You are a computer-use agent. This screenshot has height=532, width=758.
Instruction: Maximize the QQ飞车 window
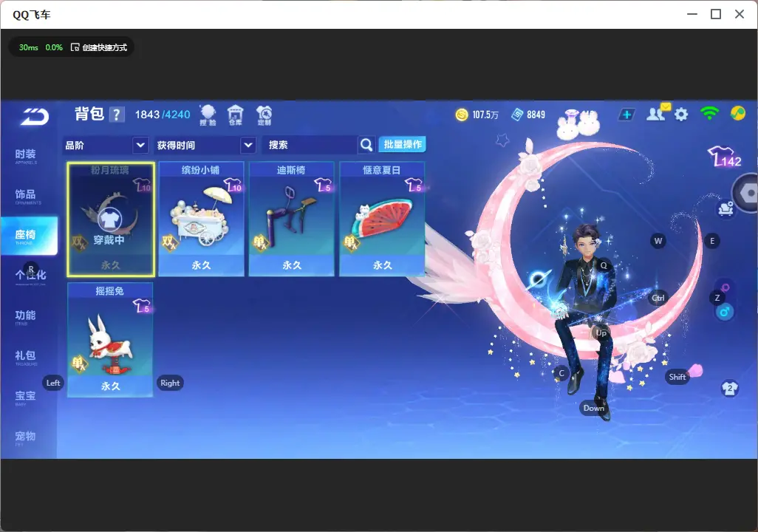[x=716, y=15]
